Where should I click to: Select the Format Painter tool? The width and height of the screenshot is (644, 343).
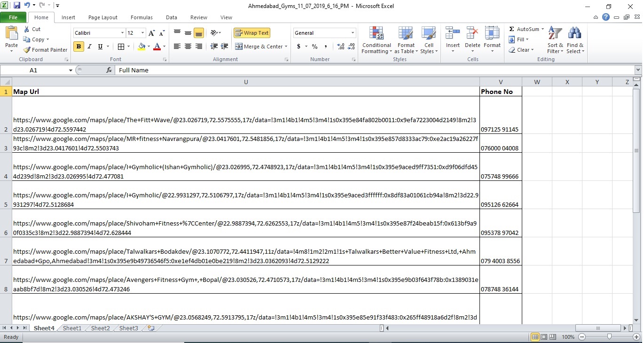(x=45, y=49)
